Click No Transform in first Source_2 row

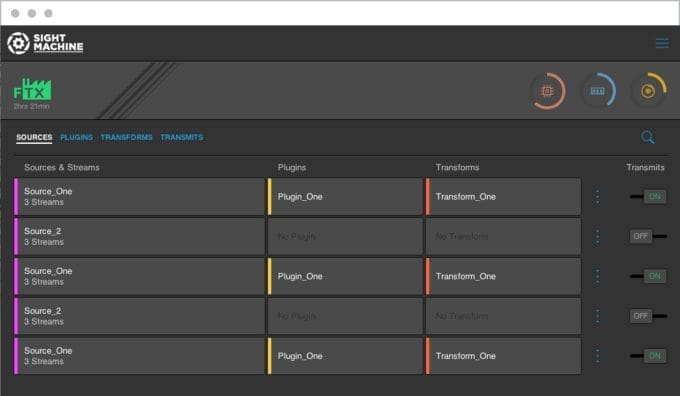pyautogui.click(x=503, y=236)
